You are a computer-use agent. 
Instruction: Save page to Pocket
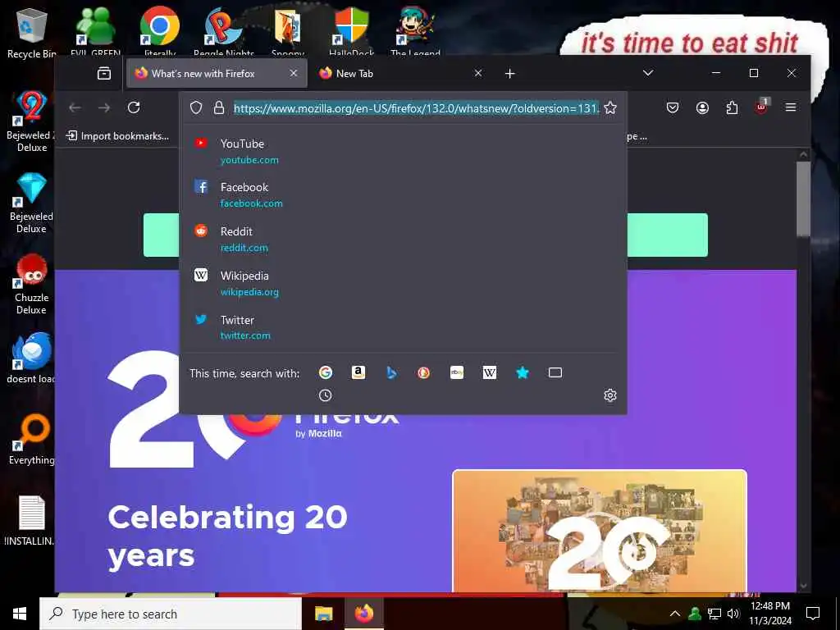click(673, 107)
